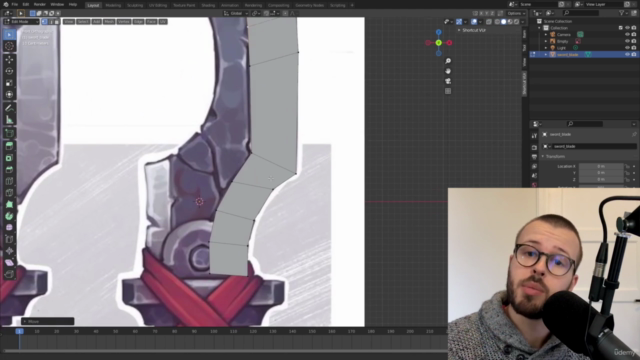Switch to UV Editing workspace tab
640x360 pixels.
point(158,5)
